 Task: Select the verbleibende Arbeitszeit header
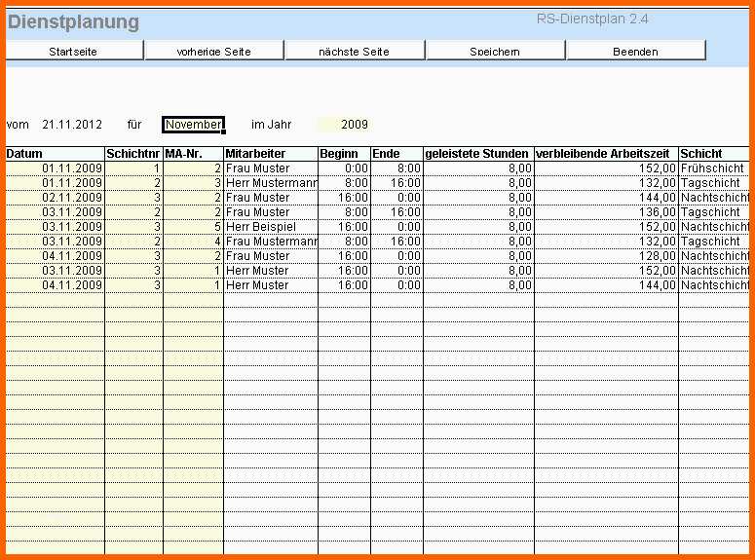click(606, 154)
